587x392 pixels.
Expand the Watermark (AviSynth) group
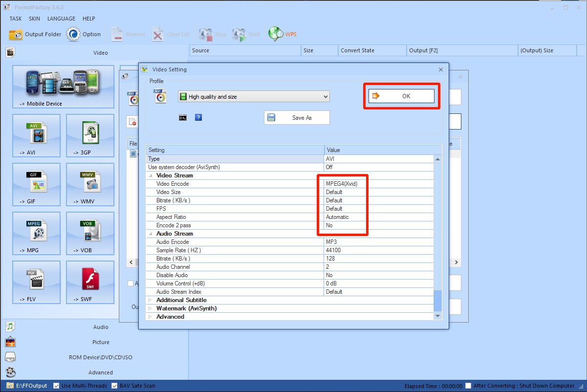point(151,308)
